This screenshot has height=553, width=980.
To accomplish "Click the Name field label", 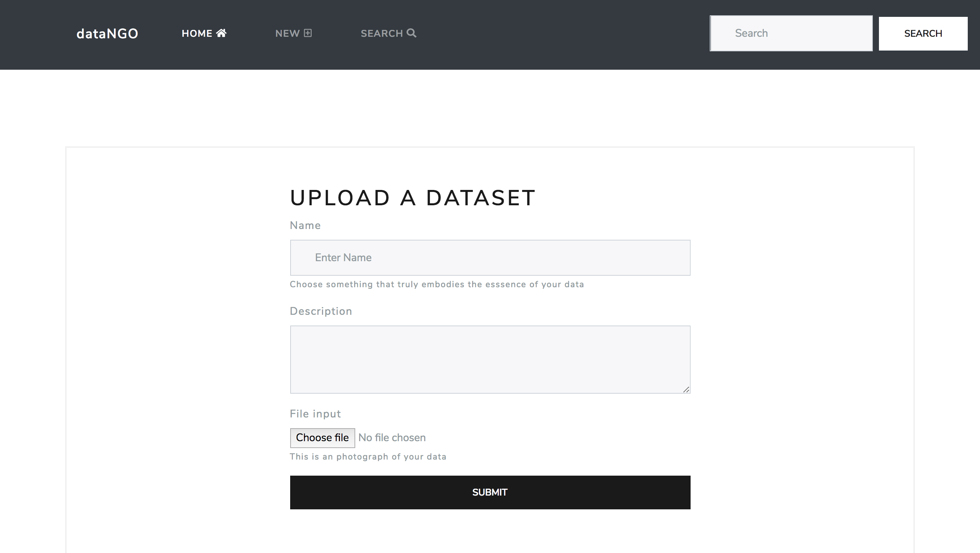I will click(305, 226).
